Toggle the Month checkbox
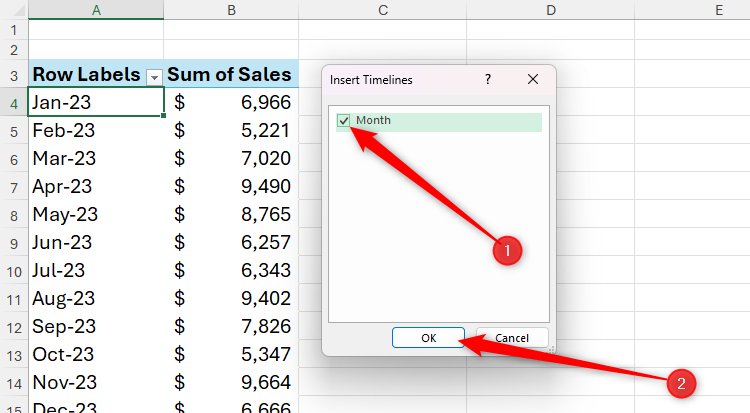 [344, 121]
